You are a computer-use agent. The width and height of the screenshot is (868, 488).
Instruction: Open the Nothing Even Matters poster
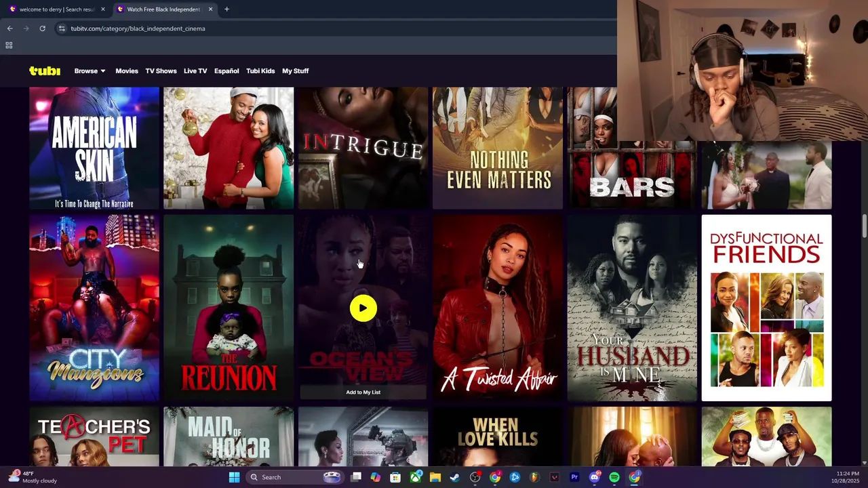[498, 148]
